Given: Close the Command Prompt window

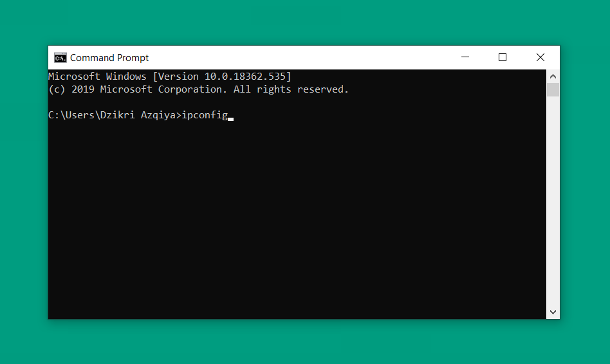Looking at the screenshot, I should tap(541, 57).
